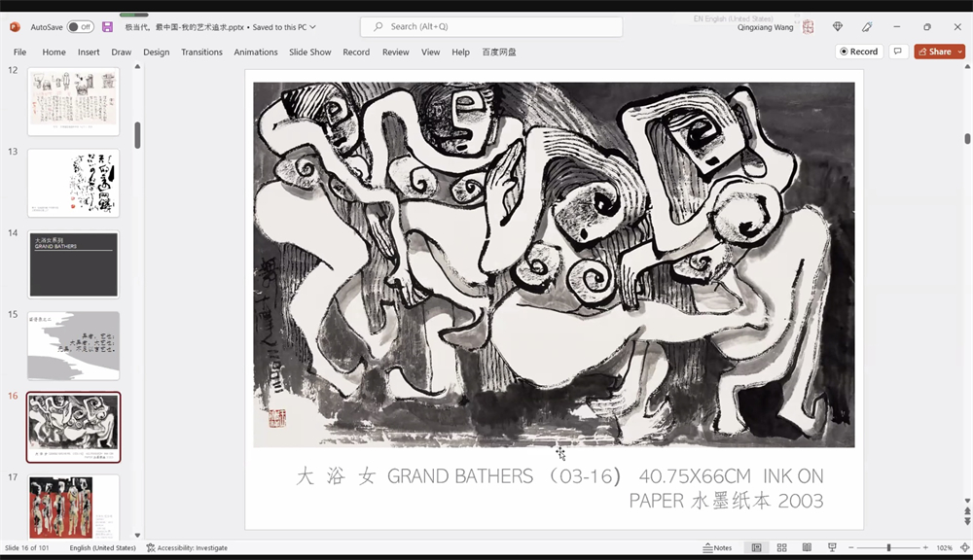Click Accessibility: Investigate in status bar
Screen dimensions: 973x560
pyautogui.click(x=187, y=547)
